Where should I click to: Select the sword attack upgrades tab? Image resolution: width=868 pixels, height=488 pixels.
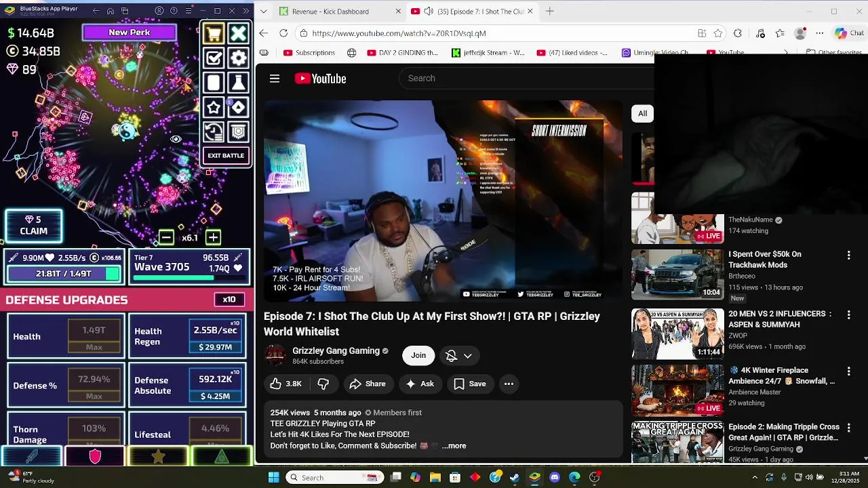pyautogui.click(x=32, y=457)
